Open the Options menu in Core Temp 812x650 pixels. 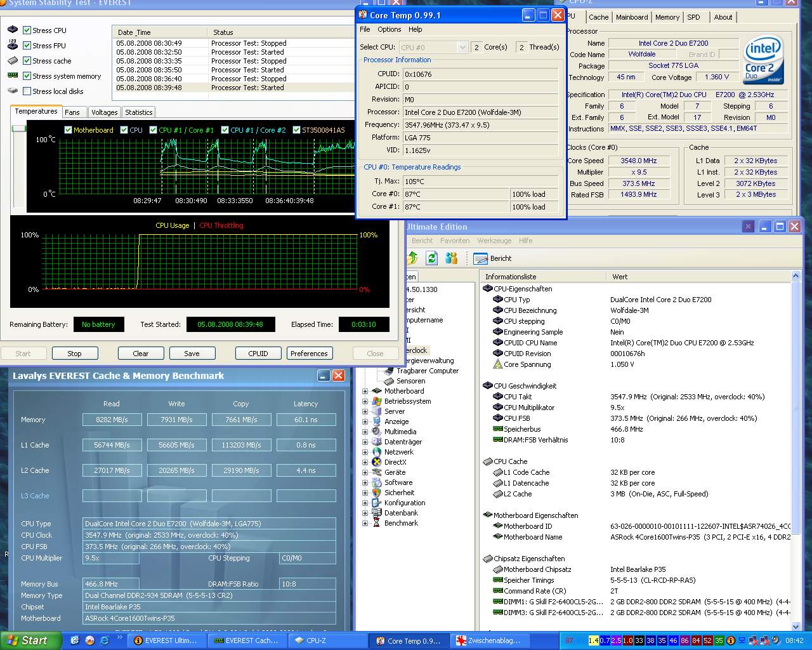click(389, 29)
